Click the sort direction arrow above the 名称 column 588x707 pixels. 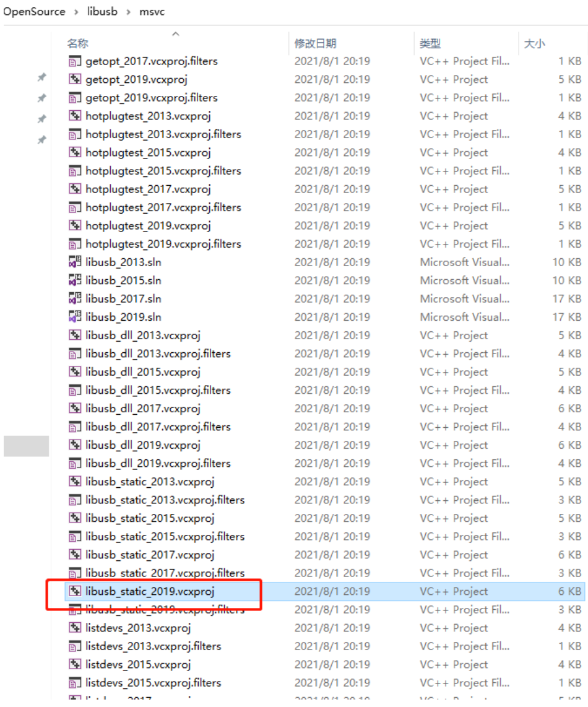[x=175, y=34]
